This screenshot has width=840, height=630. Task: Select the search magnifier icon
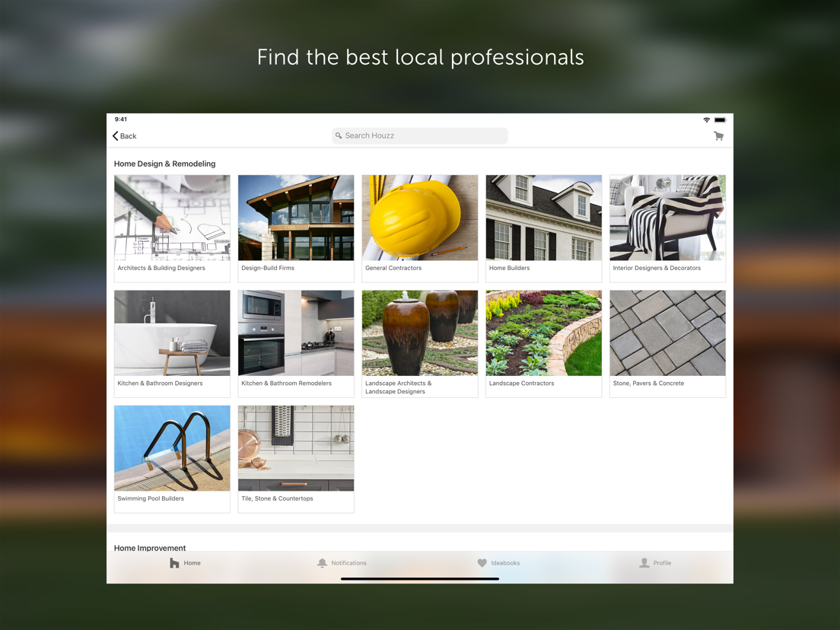click(x=339, y=135)
